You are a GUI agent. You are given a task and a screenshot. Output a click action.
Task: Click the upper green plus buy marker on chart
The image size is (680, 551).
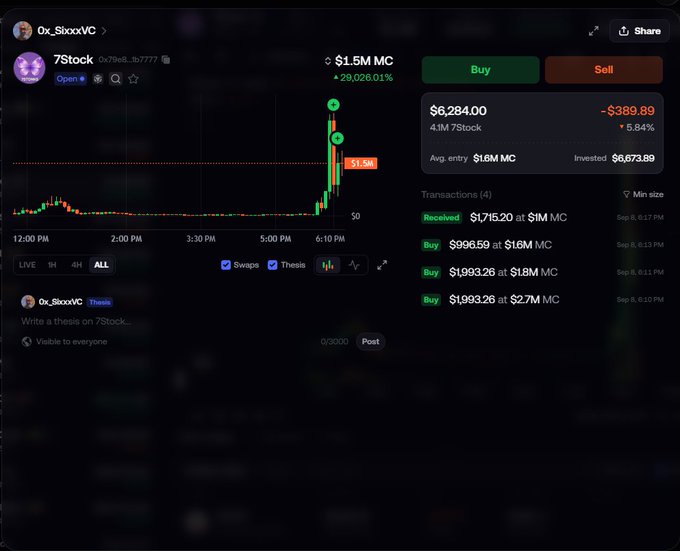coord(333,104)
